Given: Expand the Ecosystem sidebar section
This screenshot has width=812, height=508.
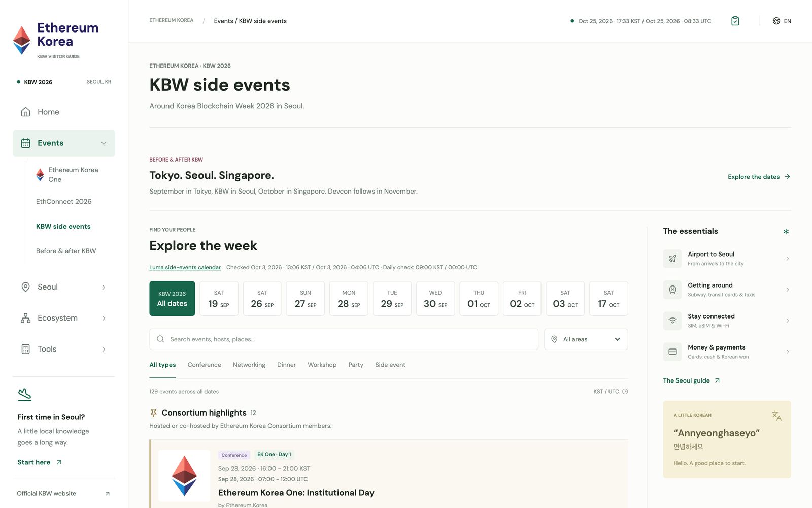Looking at the screenshot, I should pyautogui.click(x=104, y=318).
